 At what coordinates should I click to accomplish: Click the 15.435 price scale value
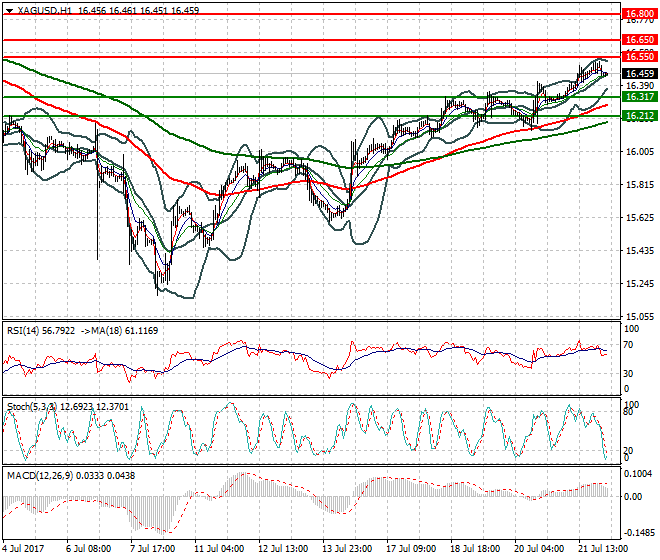coord(640,251)
